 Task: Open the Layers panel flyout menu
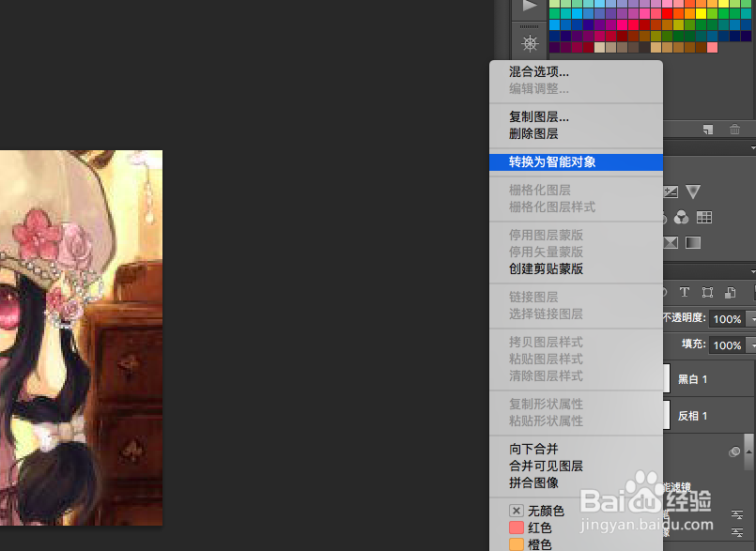tap(752, 272)
